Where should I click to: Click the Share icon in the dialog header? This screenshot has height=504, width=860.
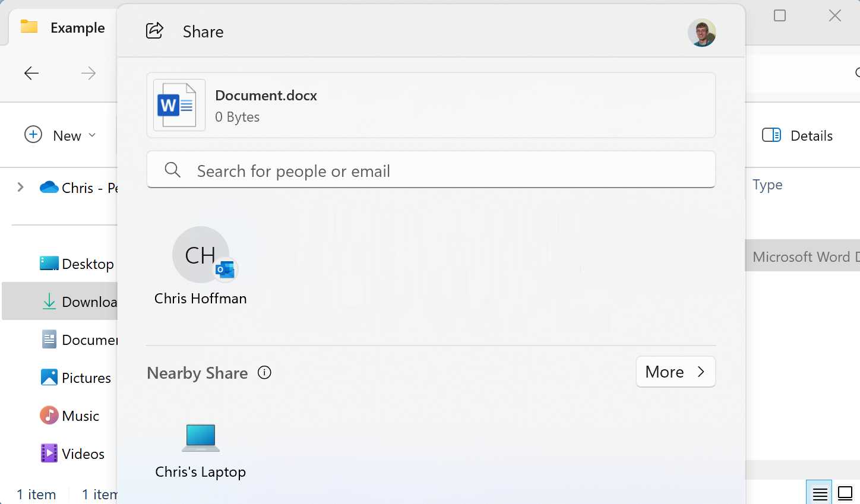154,31
